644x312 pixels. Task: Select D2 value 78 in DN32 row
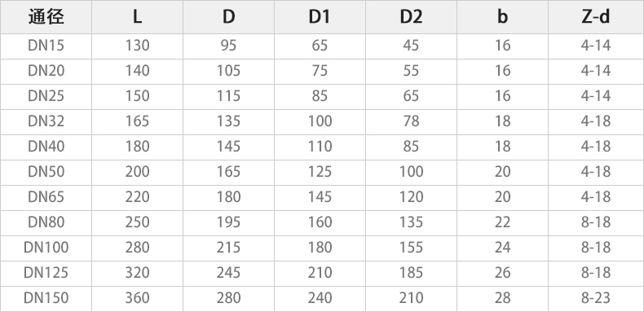411,121
